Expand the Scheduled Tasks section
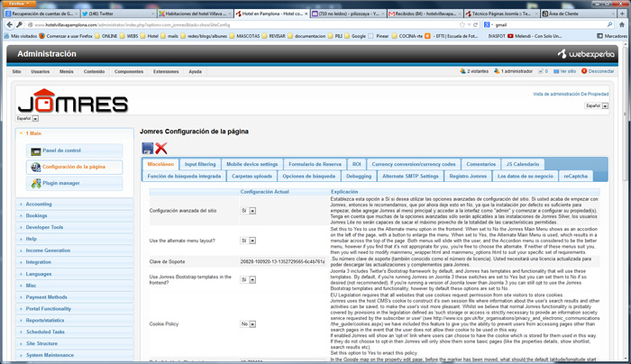Viewport: 631px width, 364px height. 75,332
